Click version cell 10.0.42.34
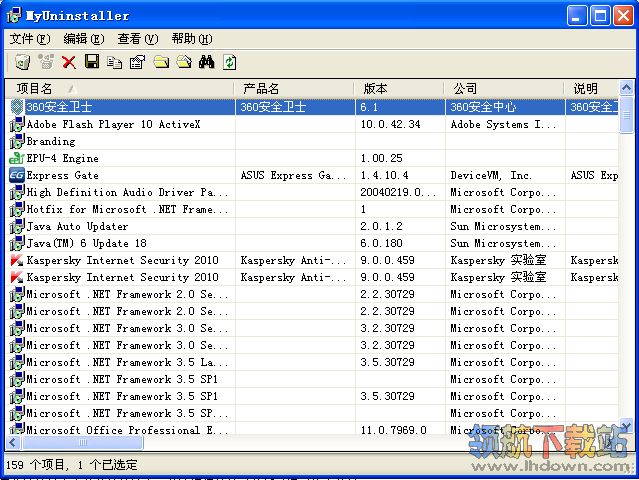The image size is (639, 480). pos(390,124)
